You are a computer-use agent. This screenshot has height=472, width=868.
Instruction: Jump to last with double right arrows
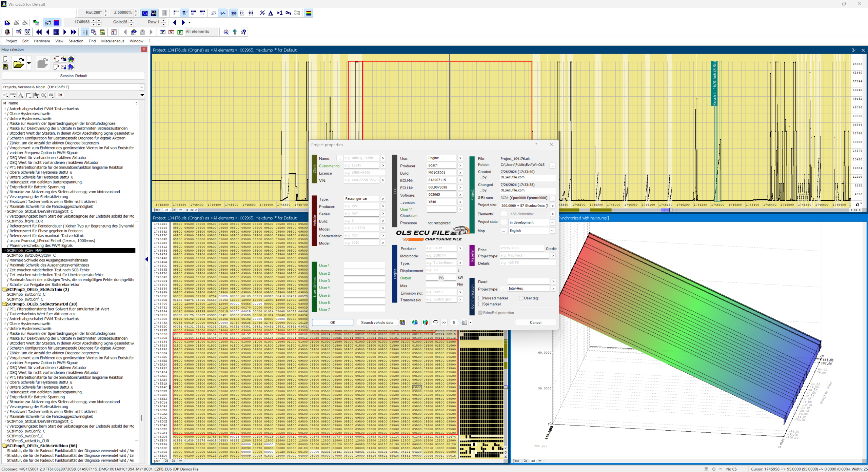tap(73, 32)
